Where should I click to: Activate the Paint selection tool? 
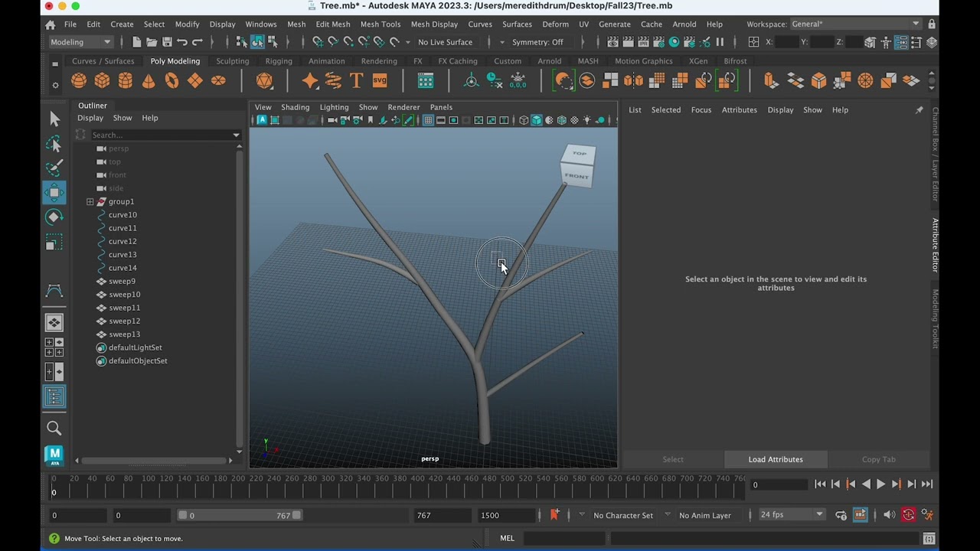(x=54, y=168)
